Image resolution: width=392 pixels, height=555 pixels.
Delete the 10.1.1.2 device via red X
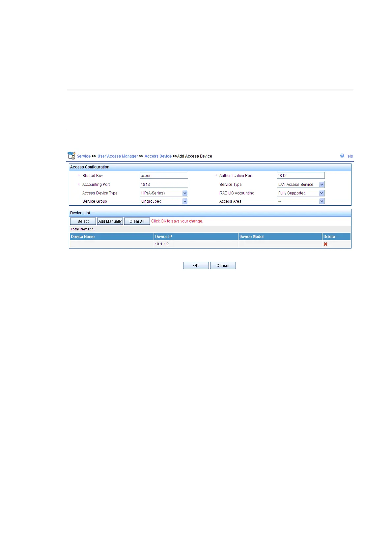coord(325,244)
